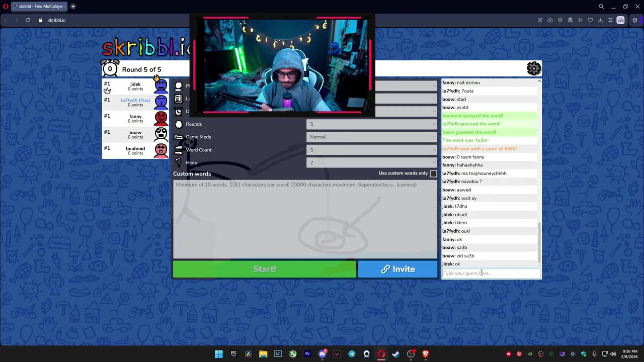Click jidek's blue avatar
This screenshot has height=362, width=644.
pyautogui.click(x=161, y=85)
